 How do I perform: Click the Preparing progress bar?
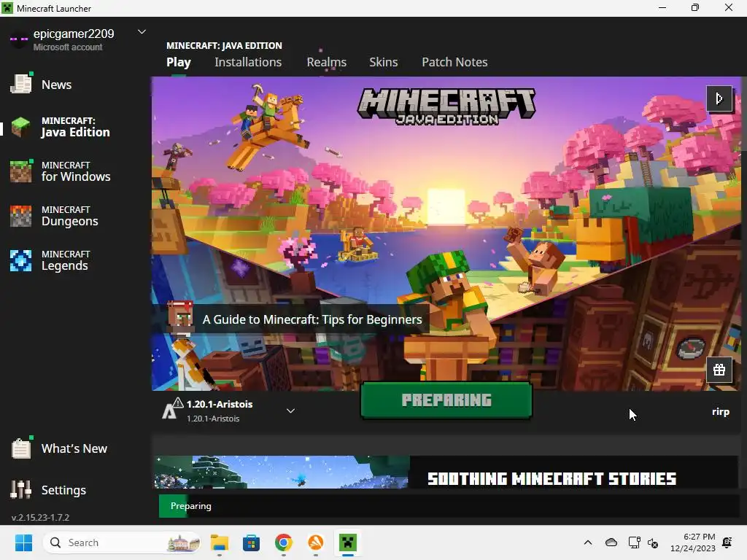coord(449,506)
